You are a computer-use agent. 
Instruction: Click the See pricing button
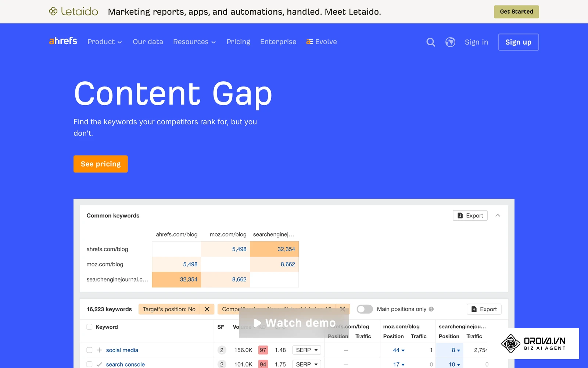(x=101, y=164)
